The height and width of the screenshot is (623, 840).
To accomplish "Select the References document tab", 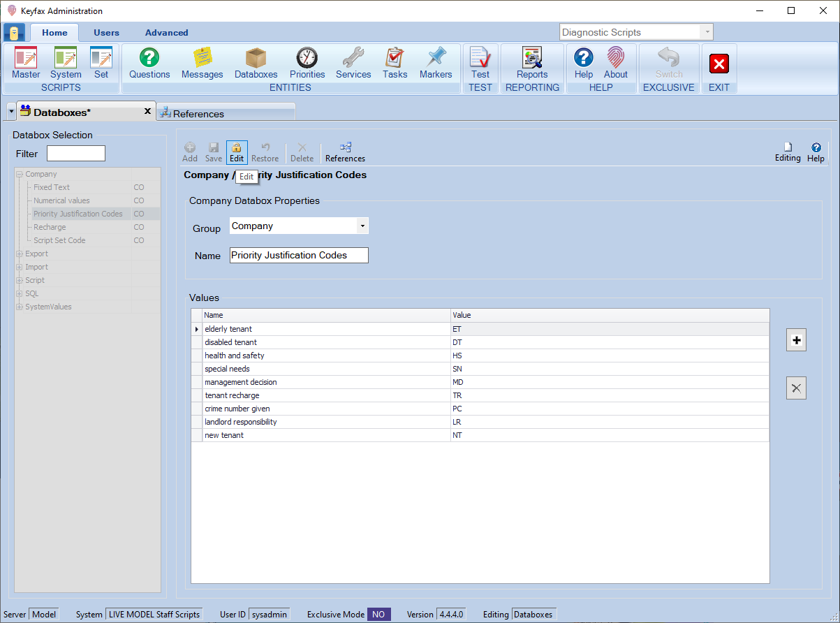I will click(x=226, y=113).
